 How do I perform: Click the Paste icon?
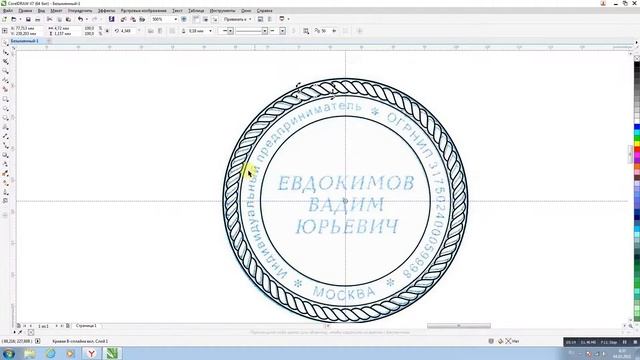tap(68, 19)
